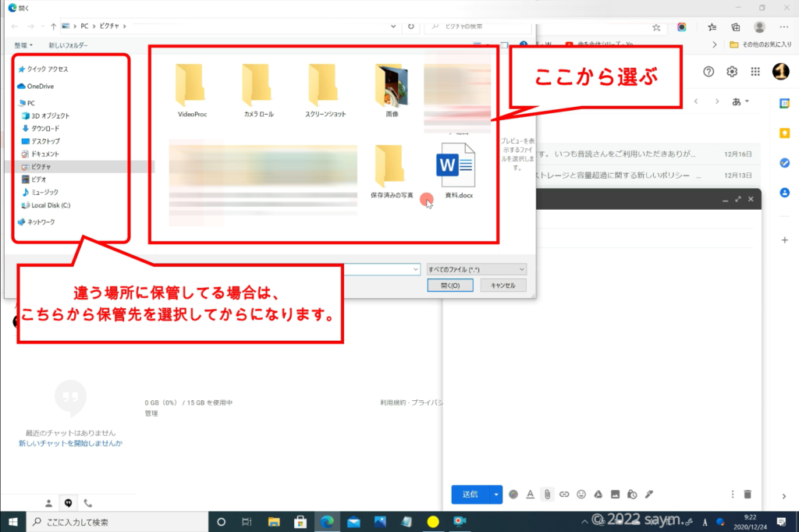Open the 整理 organize menu
The width and height of the screenshot is (799, 532).
[23, 45]
